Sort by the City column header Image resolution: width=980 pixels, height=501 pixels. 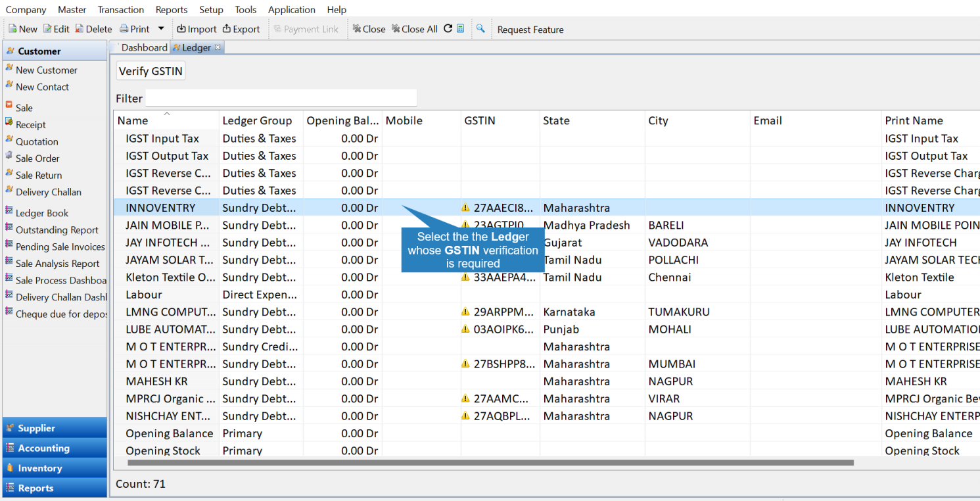click(697, 120)
